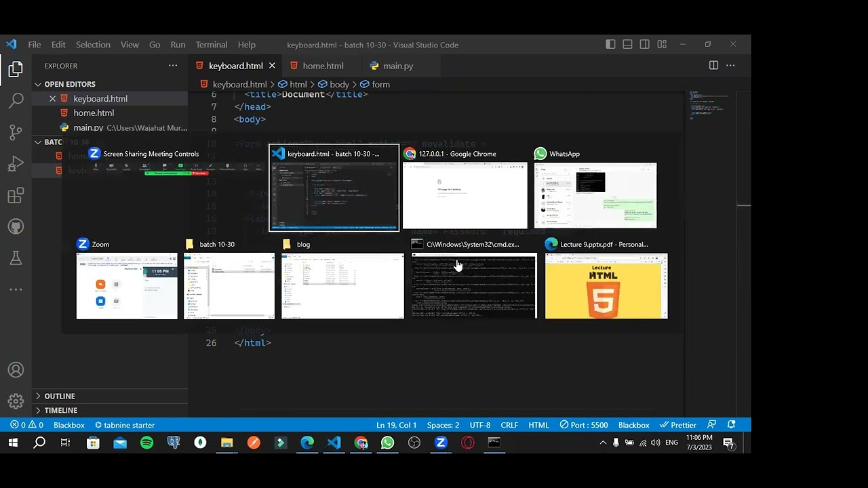Screen dimensions: 868x488
Task: Close the keyboard.html editor tab
Action: click(x=272, y=66)
